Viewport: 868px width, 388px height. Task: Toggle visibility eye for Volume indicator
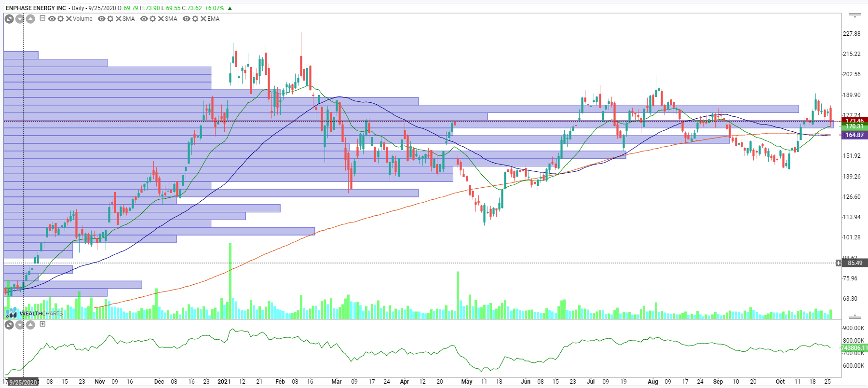[52, 19]
